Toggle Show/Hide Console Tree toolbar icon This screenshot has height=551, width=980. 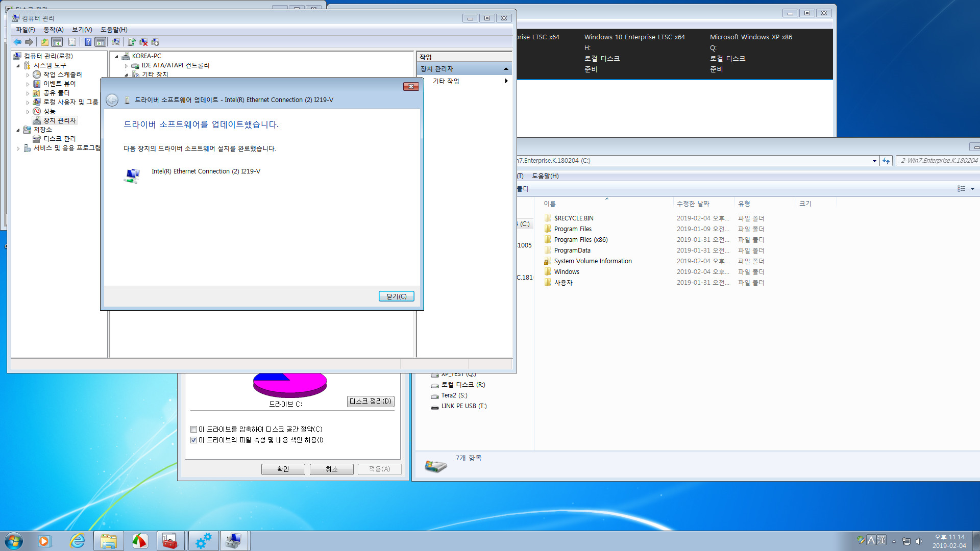57,42
